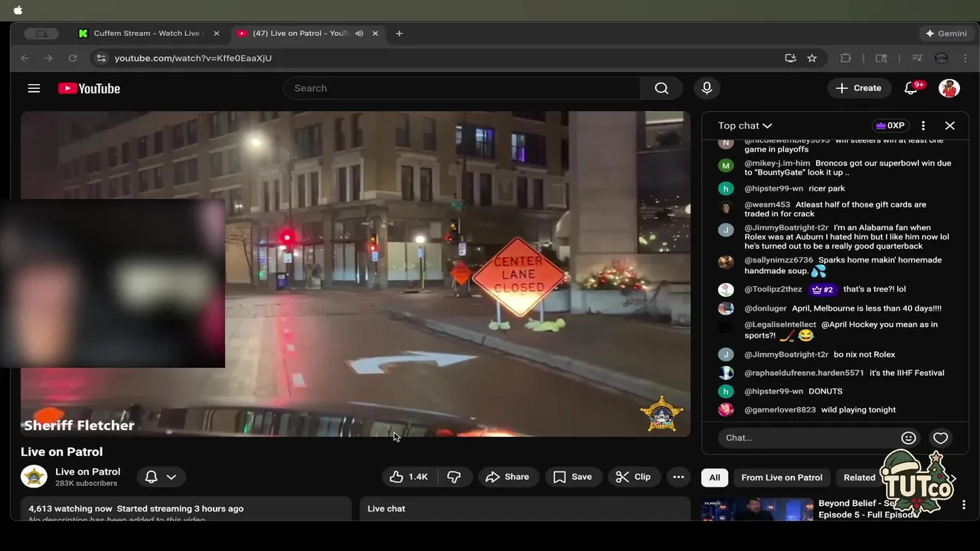Dislike the video with thumbs down
The width and height of the screenshot is (980, 551).
click(x=454, y=477)
